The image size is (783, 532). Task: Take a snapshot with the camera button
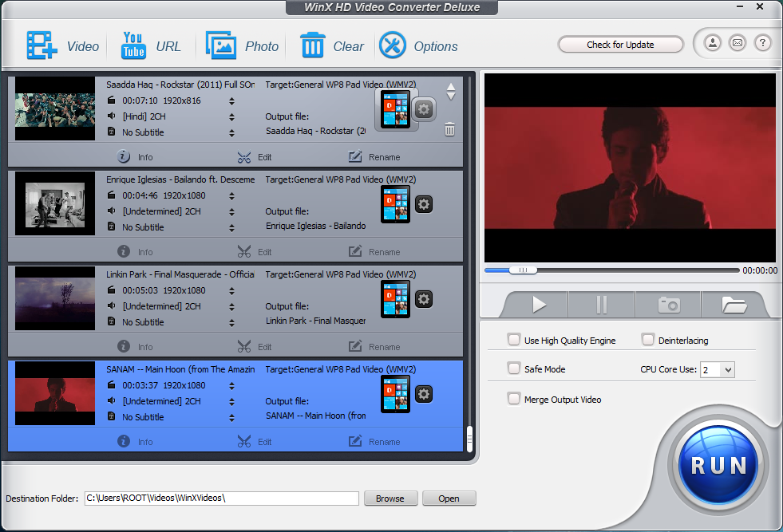pyautogui.click(x=669, y=305)
